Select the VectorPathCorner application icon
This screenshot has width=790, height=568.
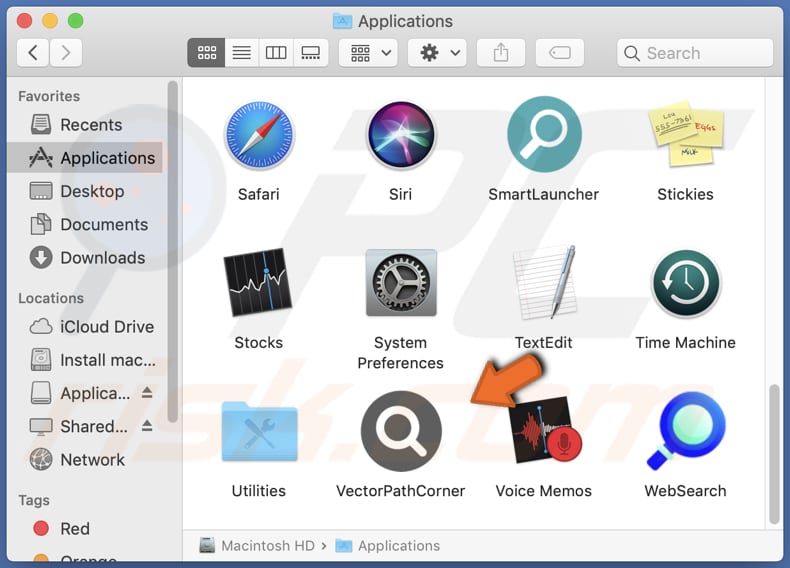click(x=400, y=431)
